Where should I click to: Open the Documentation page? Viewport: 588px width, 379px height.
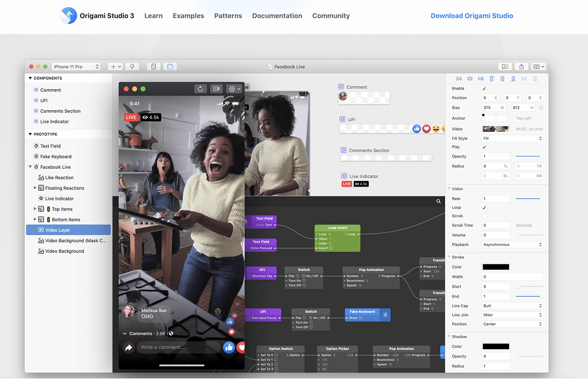coord(277,16)
